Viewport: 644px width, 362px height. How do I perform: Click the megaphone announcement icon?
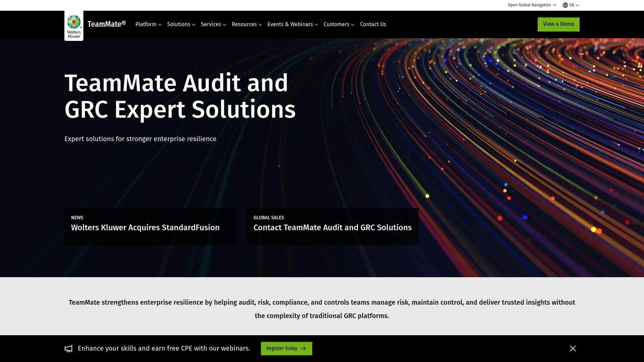tap(68, 349)
